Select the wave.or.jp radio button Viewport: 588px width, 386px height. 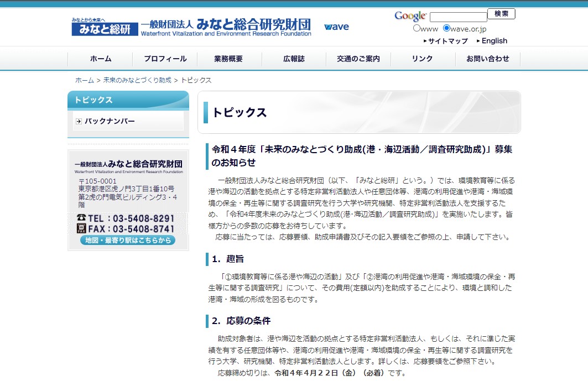(x=446, y=29)
